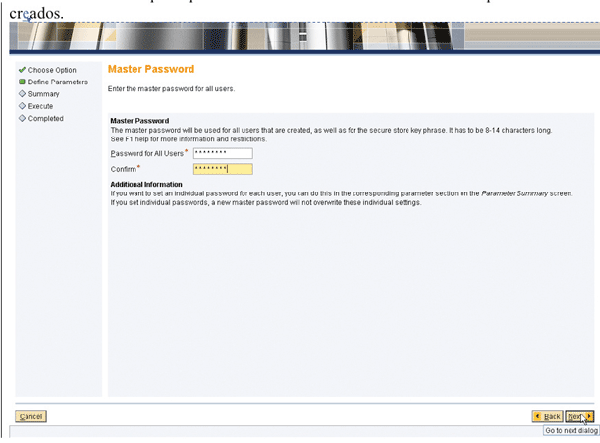The image size is (600, 443).
Task: Click the diamond icon next to Summary
Action: (x=22, y=94)
